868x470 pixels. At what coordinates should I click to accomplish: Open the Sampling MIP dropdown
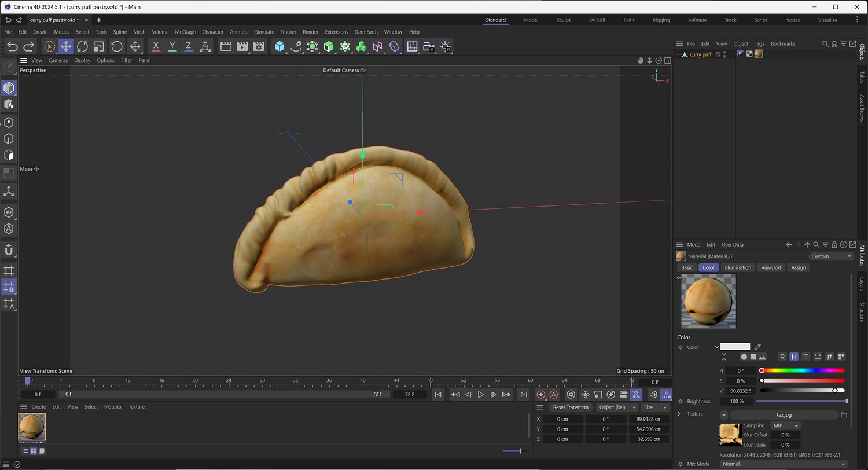785,425
